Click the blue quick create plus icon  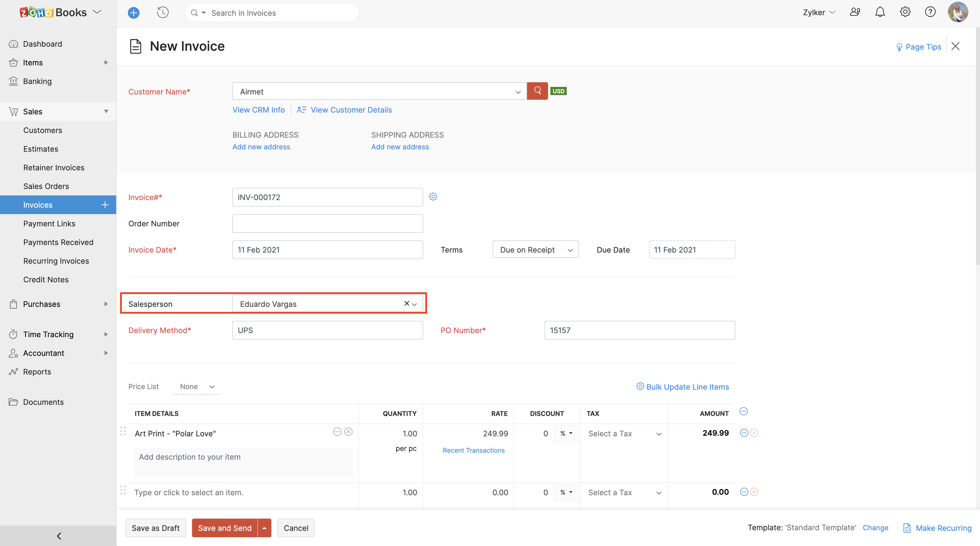click(x=134, y=13)
